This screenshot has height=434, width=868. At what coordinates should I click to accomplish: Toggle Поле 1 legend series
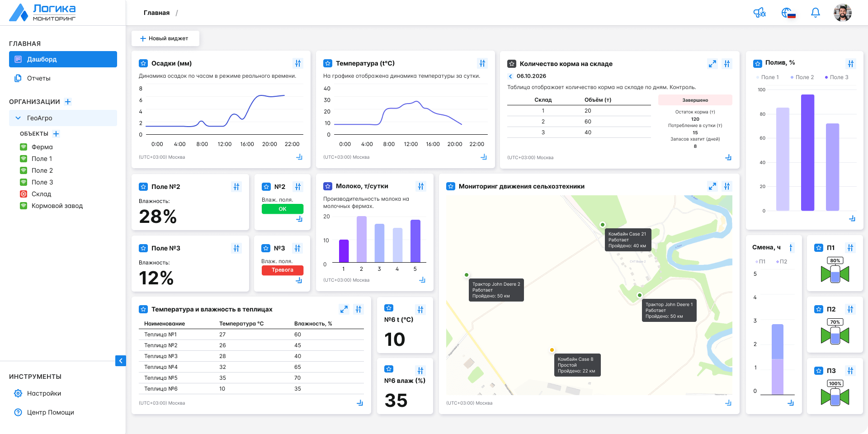click(x=768, y=77)
